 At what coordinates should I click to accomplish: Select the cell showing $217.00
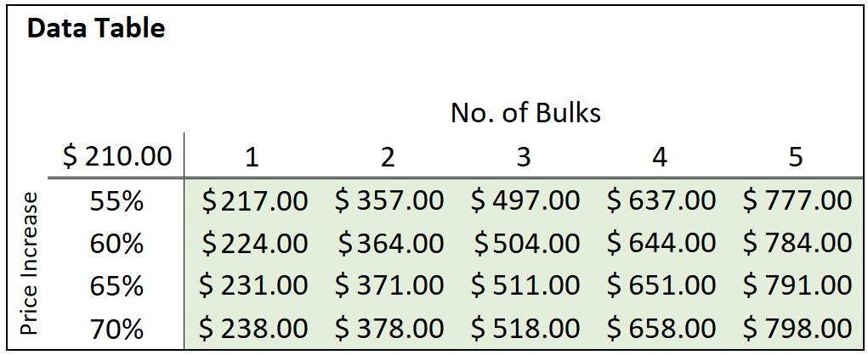click(x=254, y=201)
